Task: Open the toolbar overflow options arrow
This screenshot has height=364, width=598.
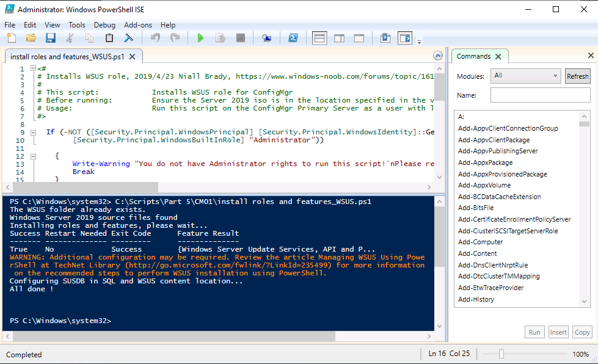Action: pos(419,42)
